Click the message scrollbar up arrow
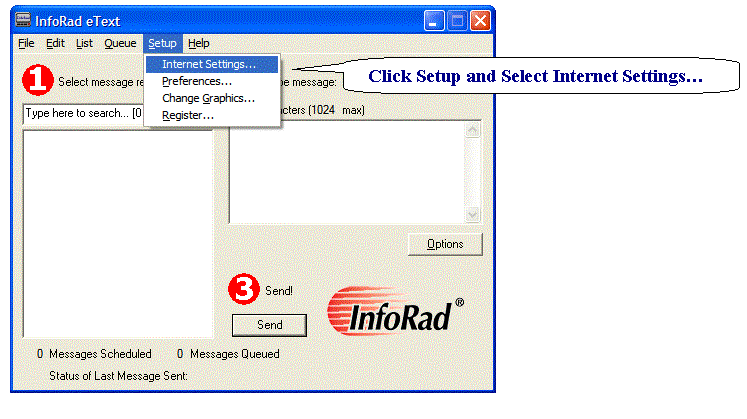The height and width of the screenshot is (419, 747). [473, 130]
